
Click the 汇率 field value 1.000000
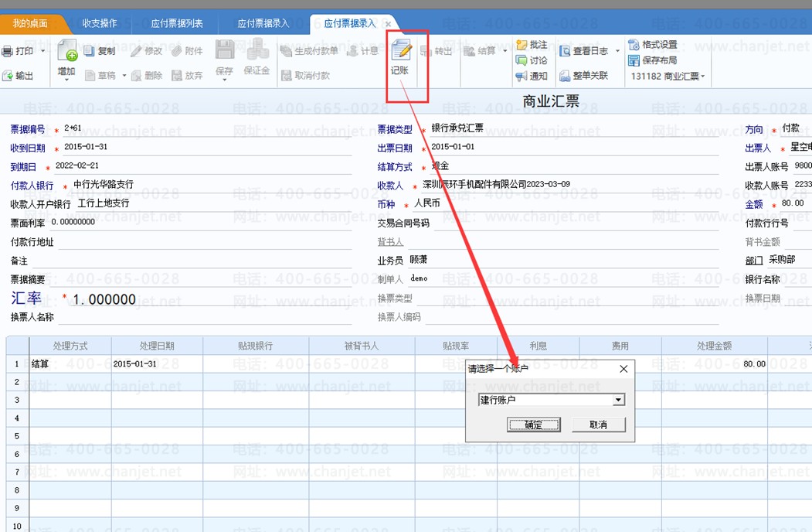(104, 299)
